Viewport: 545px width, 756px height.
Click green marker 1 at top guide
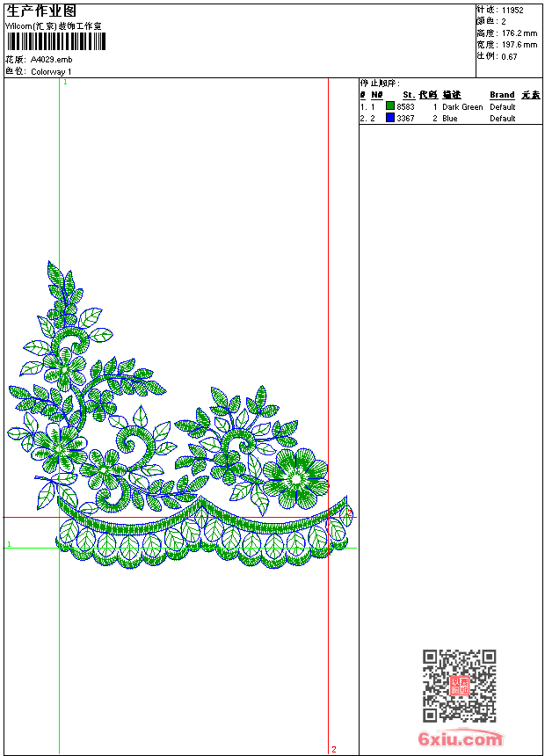coord(65,82)
